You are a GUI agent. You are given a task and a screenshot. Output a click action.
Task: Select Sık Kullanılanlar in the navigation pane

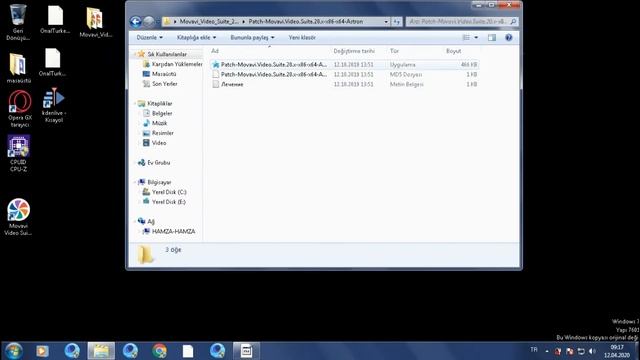pyautogui.click(x=167, y=54)
